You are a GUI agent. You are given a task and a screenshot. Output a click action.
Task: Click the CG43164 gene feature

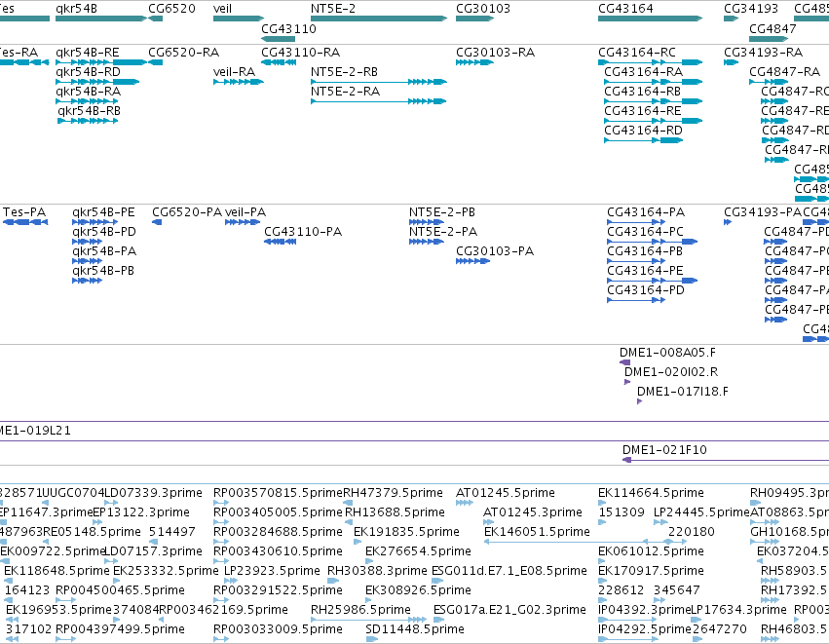click(x=651, y=19)
